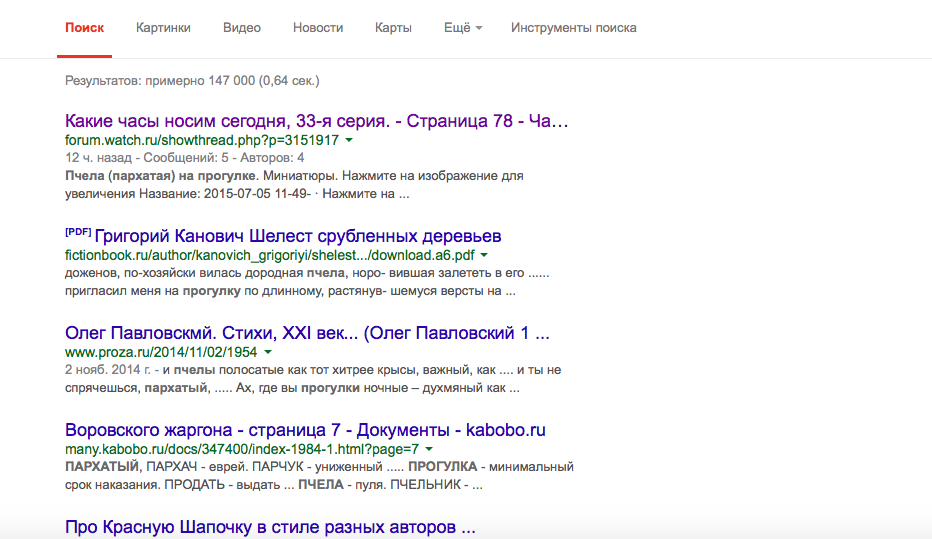Click the www.proza.ru/2014/11/02/1954 URL text
This screenshot has width=932, height=539.
click(x=161, y=353)
